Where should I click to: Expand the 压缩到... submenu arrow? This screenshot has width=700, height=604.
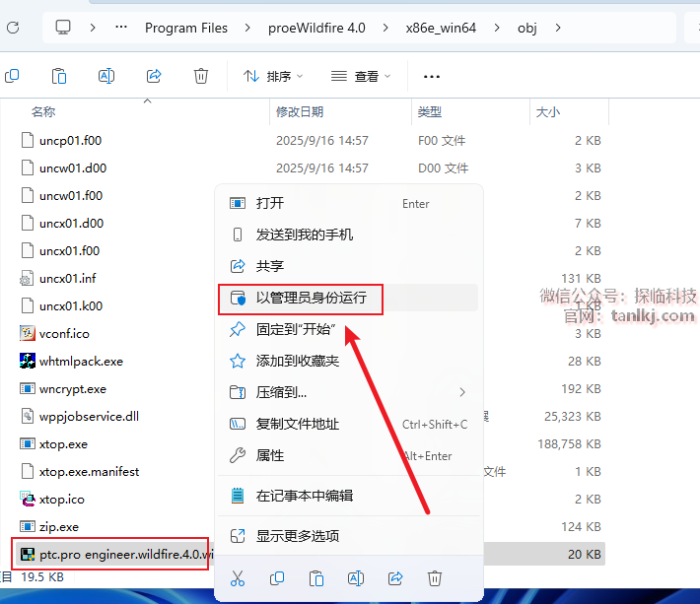click(462, 392)
